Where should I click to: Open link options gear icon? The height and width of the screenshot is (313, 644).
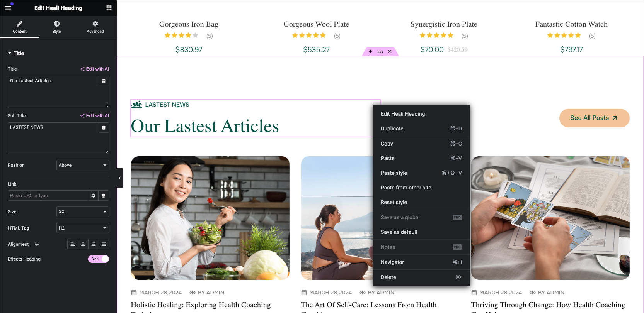click(93, 196)
